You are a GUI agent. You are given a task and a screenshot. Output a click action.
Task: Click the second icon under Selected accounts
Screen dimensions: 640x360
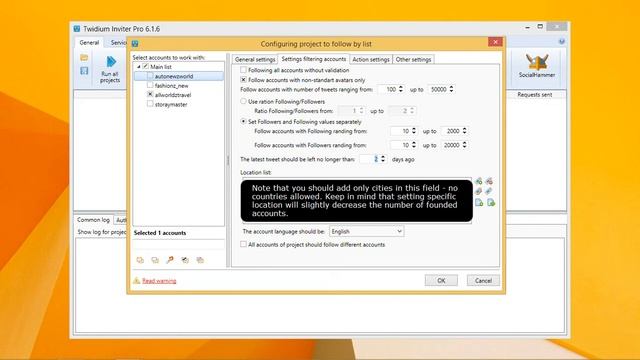[155, 260]
